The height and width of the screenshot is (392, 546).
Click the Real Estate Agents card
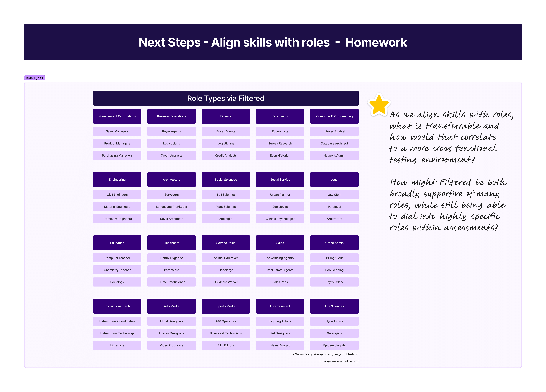280,270
